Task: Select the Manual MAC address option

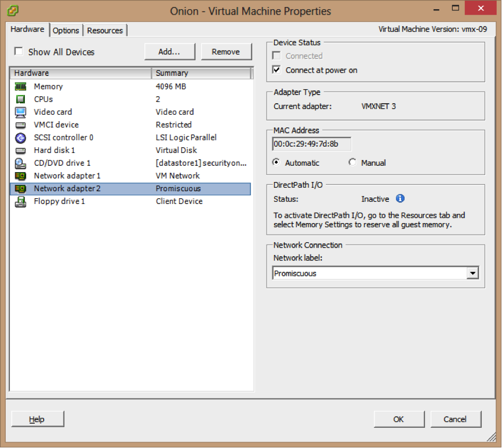Action: tap(352, 162)
